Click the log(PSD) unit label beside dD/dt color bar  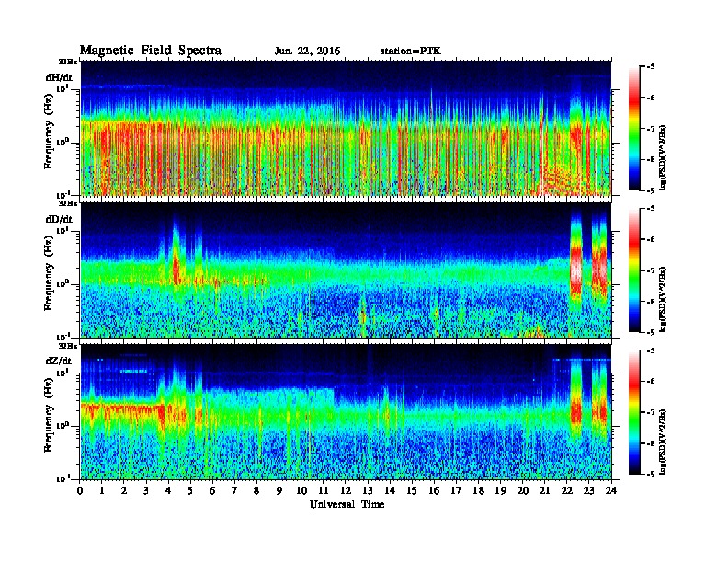pos(663,300)
